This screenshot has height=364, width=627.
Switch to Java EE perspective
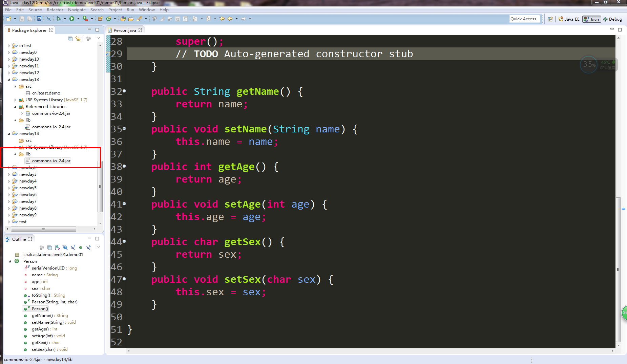(x=569, y=19)
